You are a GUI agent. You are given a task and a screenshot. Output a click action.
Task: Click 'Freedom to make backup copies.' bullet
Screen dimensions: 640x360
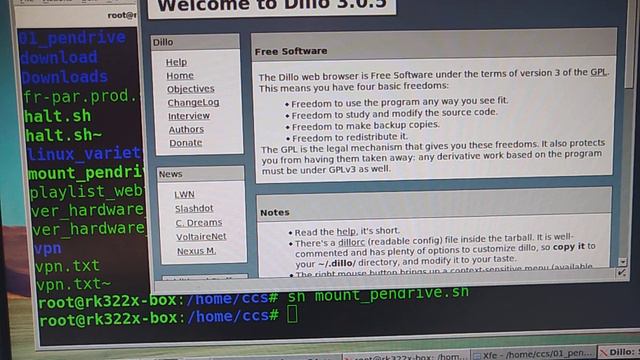pyautogui.click(x=365, y=125)
